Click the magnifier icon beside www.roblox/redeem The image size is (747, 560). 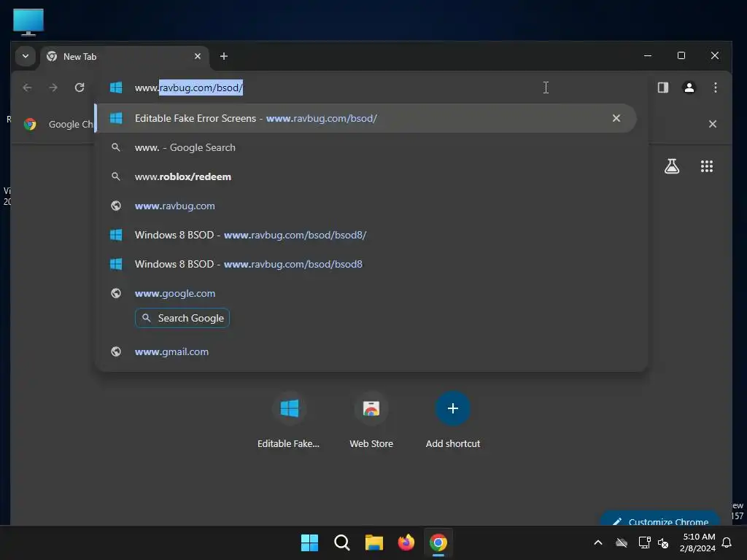[116, 176]
